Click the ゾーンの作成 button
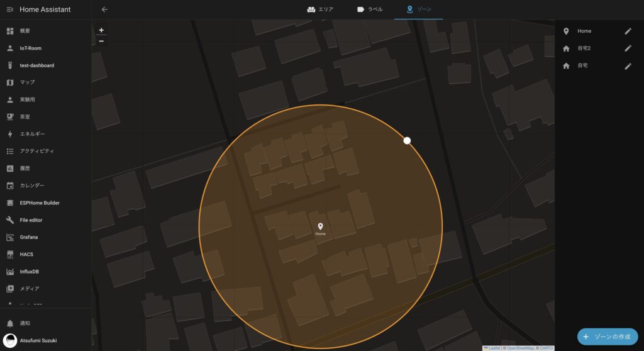The height and width of the screenshot is (351, 644). [607, 337]
